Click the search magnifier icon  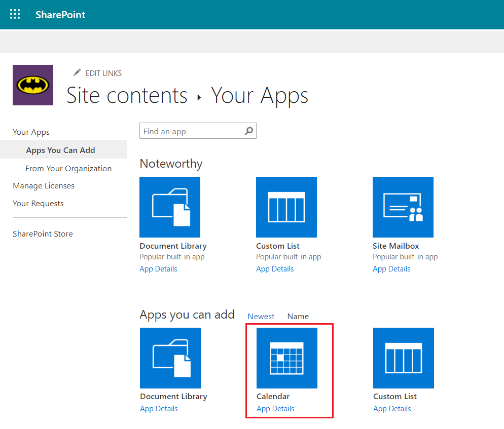[x=248, y=131]
